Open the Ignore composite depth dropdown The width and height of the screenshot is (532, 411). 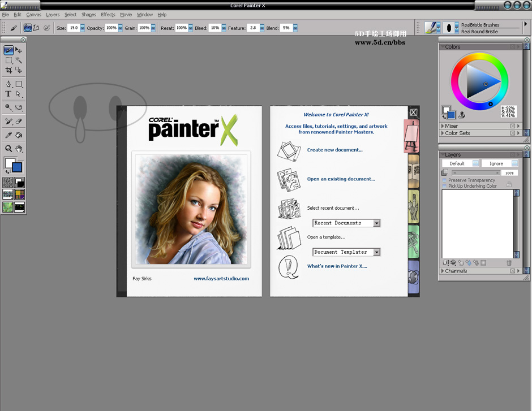point(500,163)
